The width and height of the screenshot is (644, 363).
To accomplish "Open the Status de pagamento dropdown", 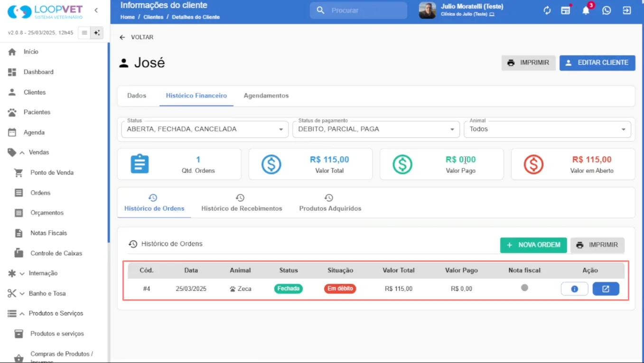I will [376, 129].
